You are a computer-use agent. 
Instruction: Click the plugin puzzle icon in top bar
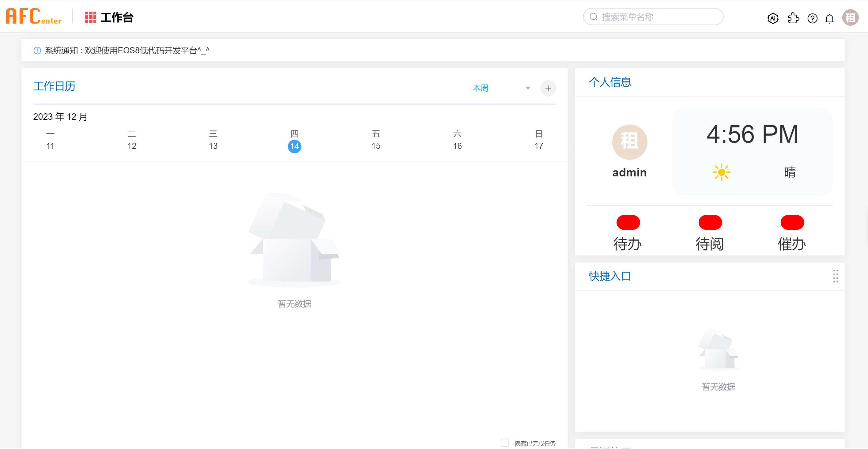(x=794, y=18)
